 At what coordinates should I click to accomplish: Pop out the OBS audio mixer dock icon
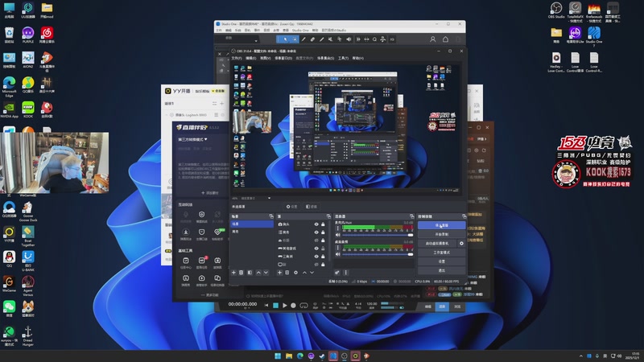411,216
